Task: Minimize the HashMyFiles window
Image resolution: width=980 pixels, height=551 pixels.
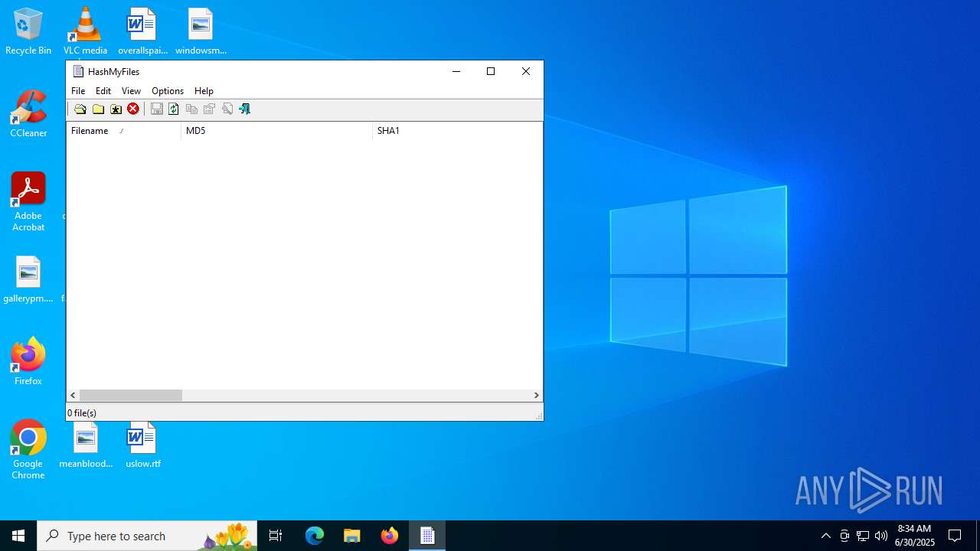Action: pyautogui.click(x=456, y=71)
